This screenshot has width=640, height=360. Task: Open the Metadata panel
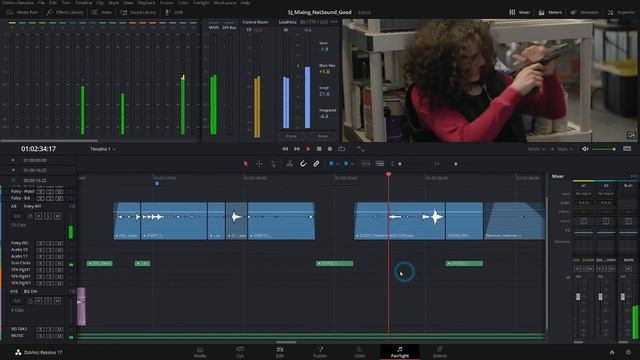584,13
